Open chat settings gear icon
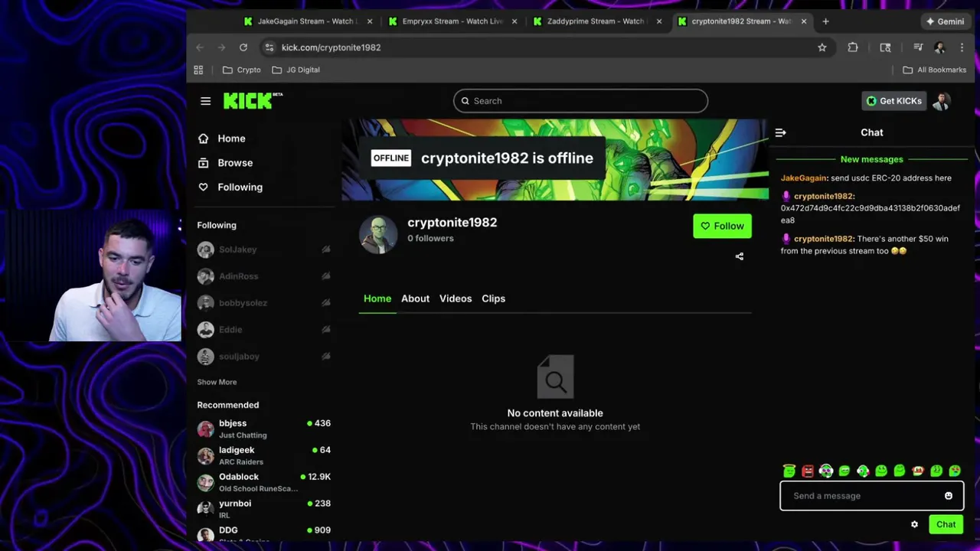The width and height of the screenshot is (980, 551). pyautogui.click(x=914, y=525)
